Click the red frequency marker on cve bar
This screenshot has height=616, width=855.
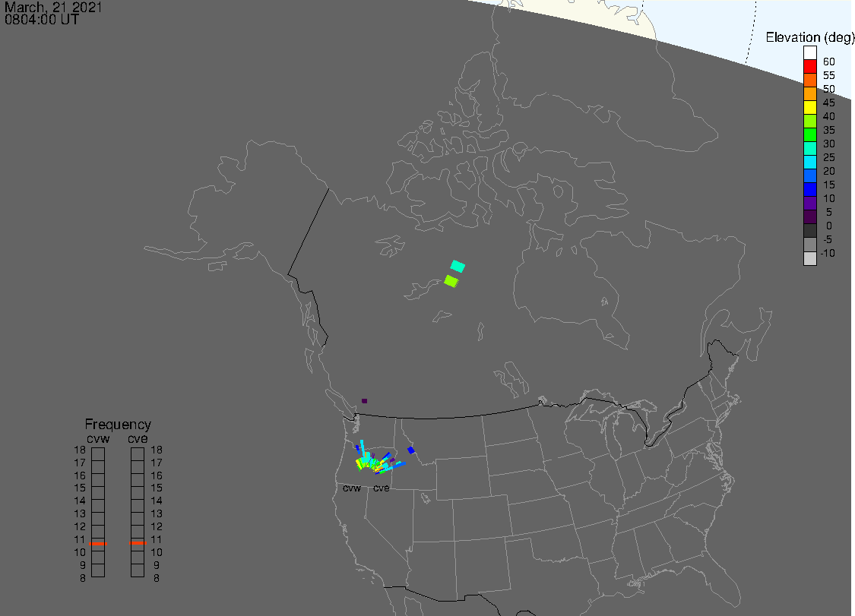[138, 543]
